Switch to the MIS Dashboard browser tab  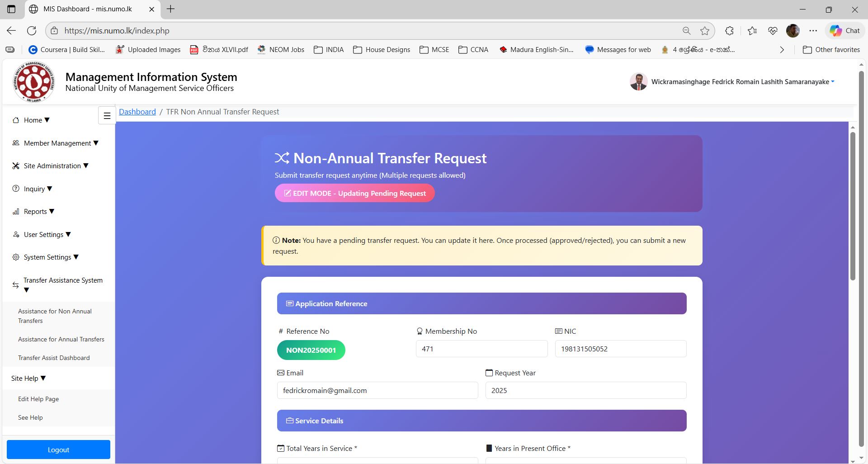87,9
